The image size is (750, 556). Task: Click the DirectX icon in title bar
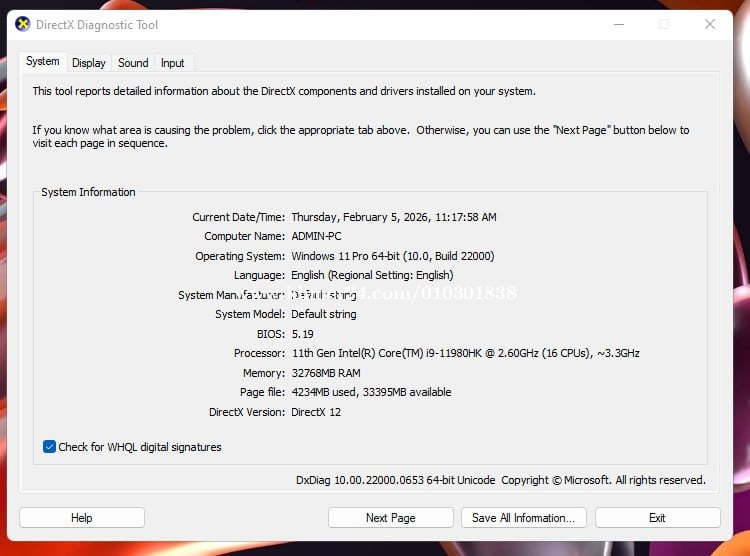tap(23, 24)
